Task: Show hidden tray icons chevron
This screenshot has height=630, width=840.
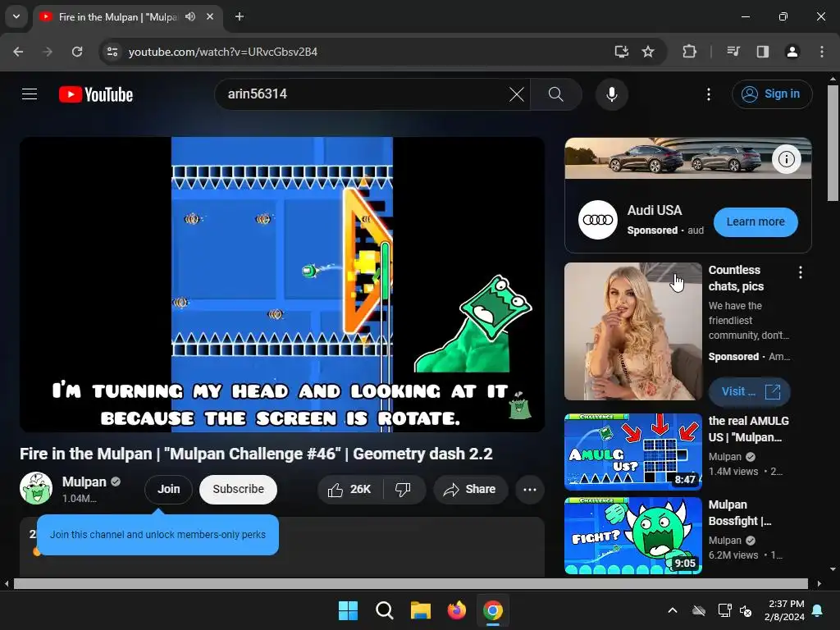Action: pos(673,610)
